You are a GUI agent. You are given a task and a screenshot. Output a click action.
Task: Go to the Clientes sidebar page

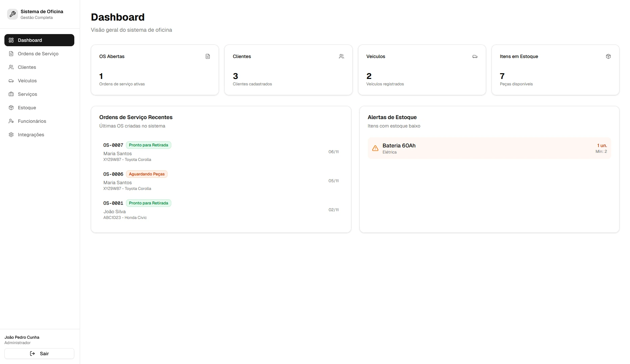27,67
